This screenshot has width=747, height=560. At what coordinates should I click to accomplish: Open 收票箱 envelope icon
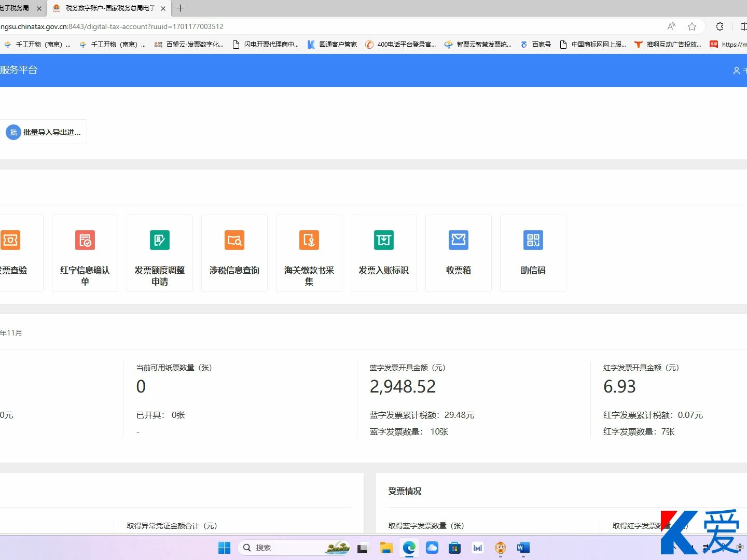(x=459, y=240)
